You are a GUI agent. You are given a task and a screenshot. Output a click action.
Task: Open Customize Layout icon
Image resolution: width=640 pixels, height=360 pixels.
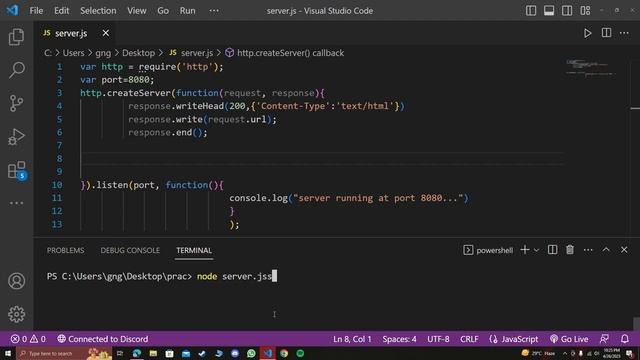coord(585,11)
